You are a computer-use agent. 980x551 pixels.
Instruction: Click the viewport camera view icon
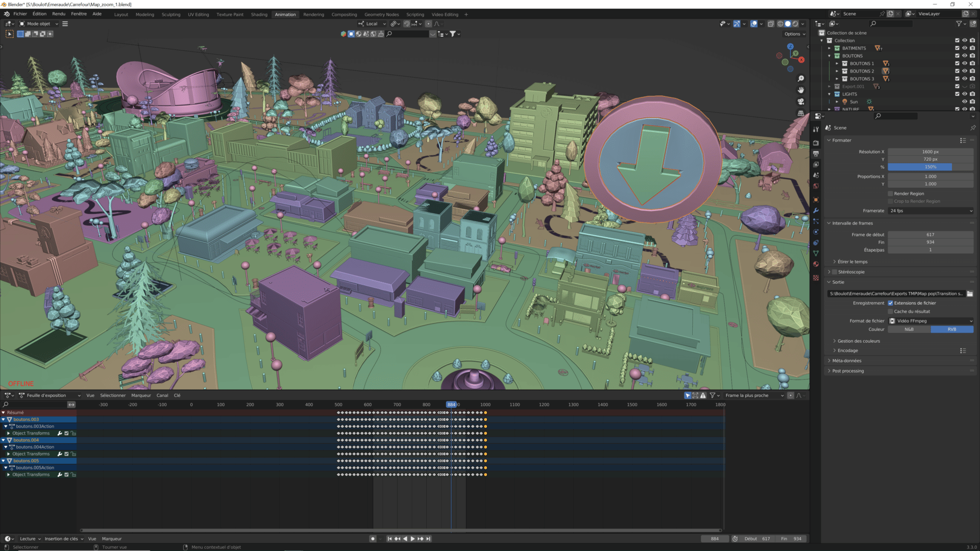click(x=801, y=102)
